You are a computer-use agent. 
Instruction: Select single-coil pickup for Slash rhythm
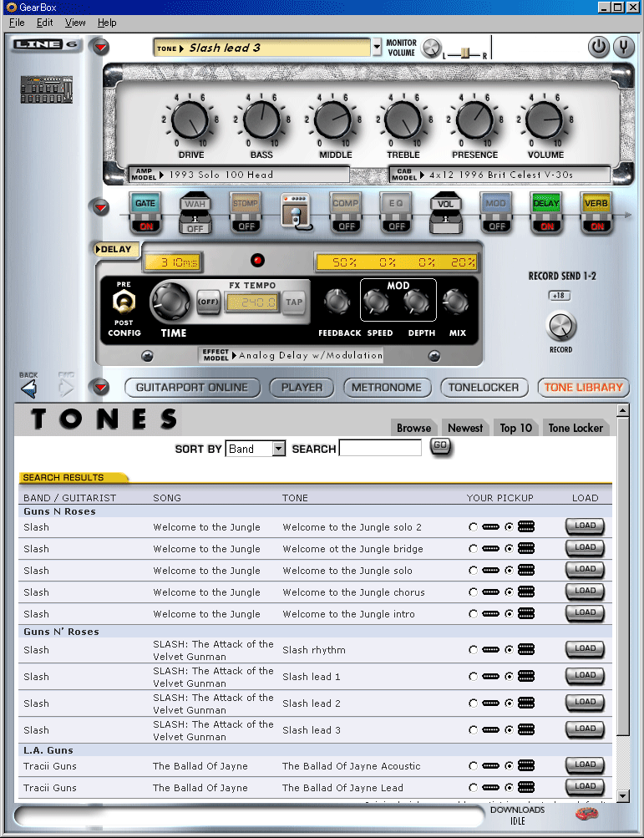[x=473, y=650]
